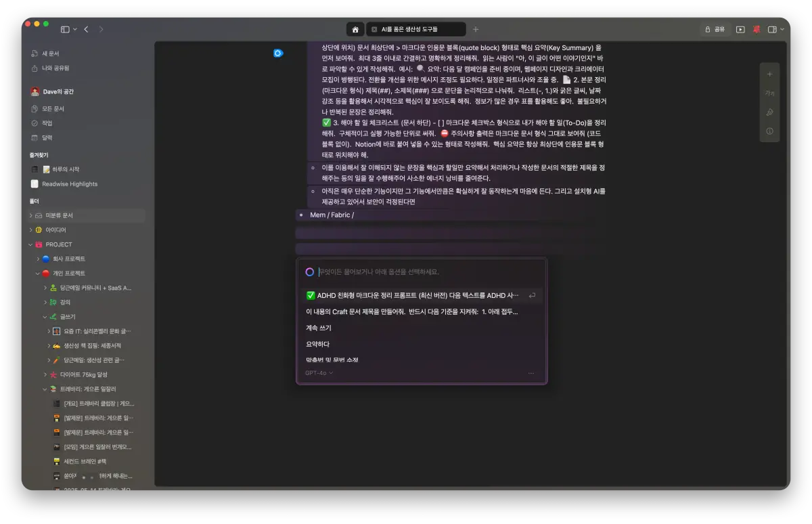Select '이 내용의 Craft 문서 제목을 만들어줘' option

[x=412, y=311]
